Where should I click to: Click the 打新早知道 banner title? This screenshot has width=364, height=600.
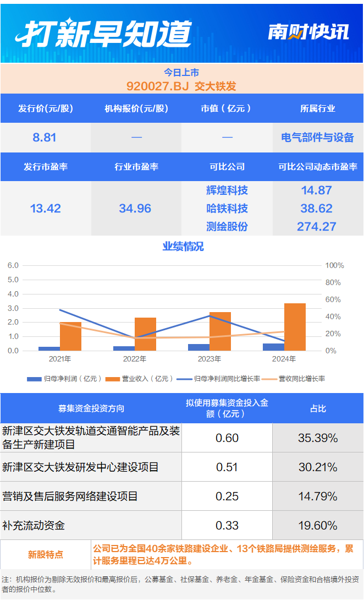click(x=103, y=34)
